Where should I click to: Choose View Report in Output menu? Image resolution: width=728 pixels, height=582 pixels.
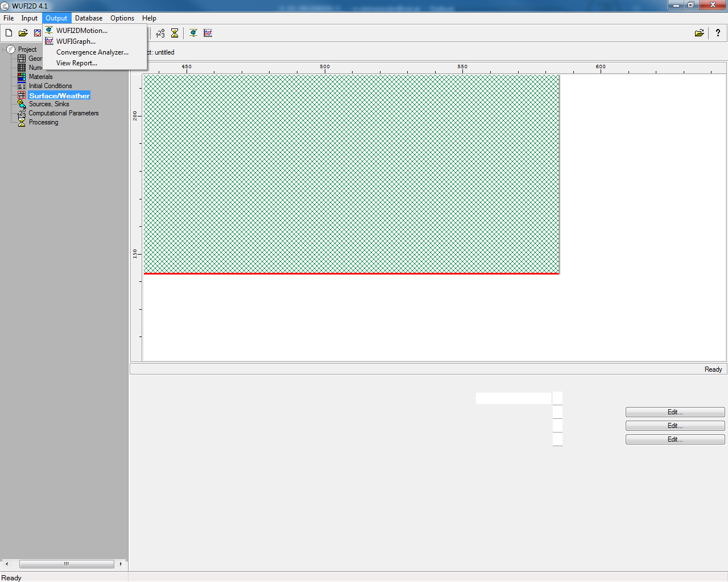pos(76,63)
